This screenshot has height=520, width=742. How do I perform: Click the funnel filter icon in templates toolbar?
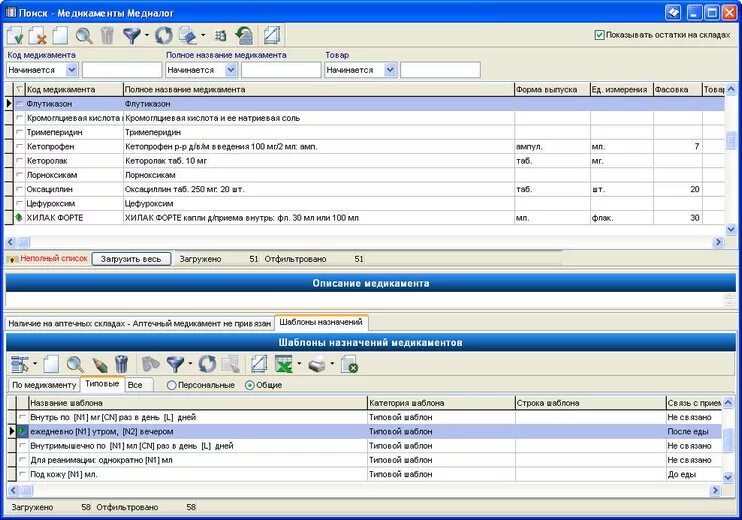[175, 364]
